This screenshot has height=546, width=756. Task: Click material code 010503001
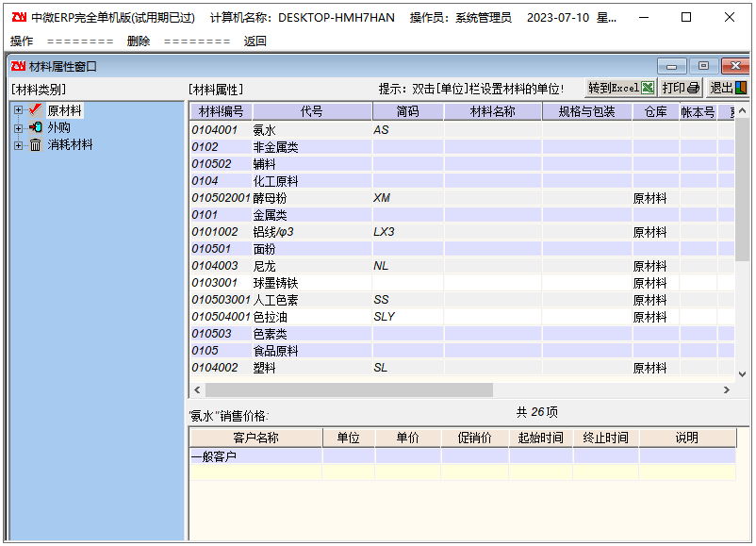pos(221,300)
